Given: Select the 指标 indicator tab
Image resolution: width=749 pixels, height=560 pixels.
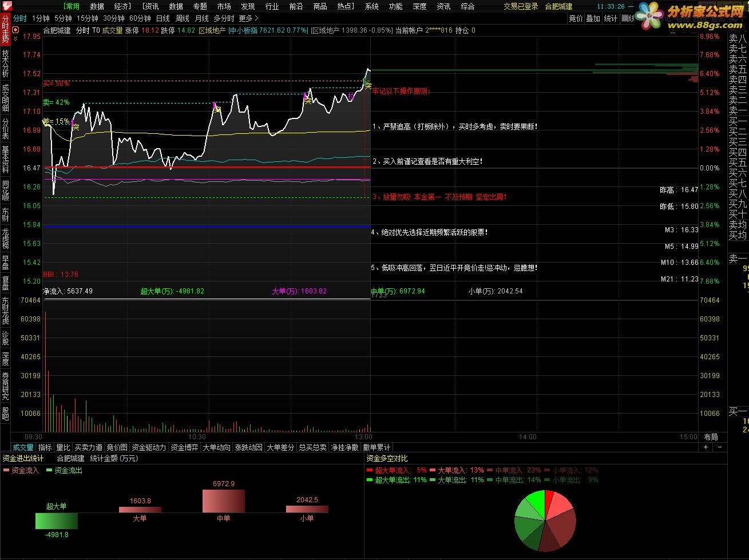Looking at the screenshot, I should [x=45, y=447].
